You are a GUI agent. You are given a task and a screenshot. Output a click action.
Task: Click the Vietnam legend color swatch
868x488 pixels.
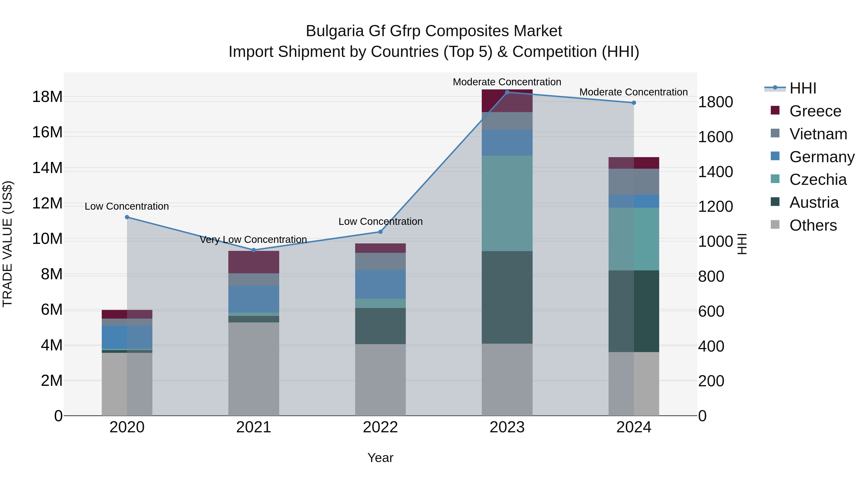tap(775, 133)
